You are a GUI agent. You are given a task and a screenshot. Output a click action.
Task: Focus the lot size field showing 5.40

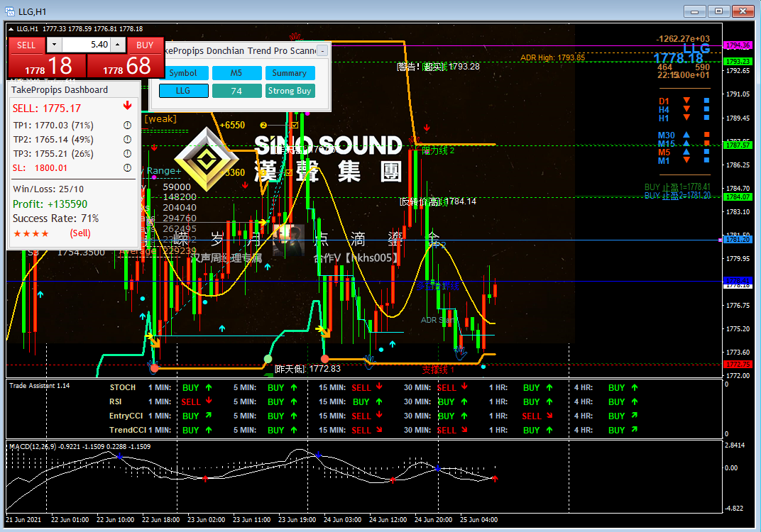pyautogui.click(x=86, y=45)
